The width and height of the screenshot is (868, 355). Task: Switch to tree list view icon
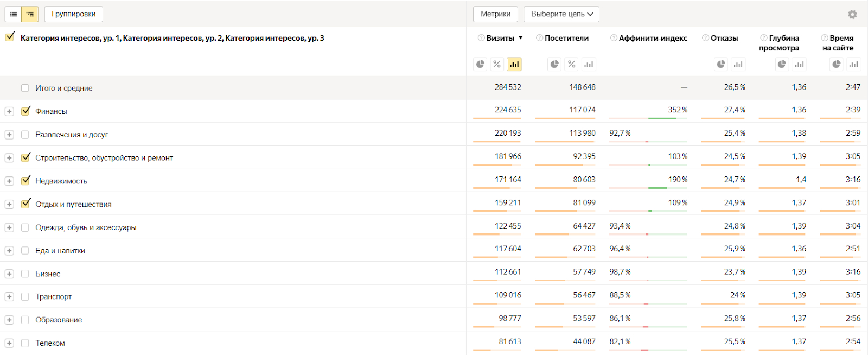pos(30,14)
